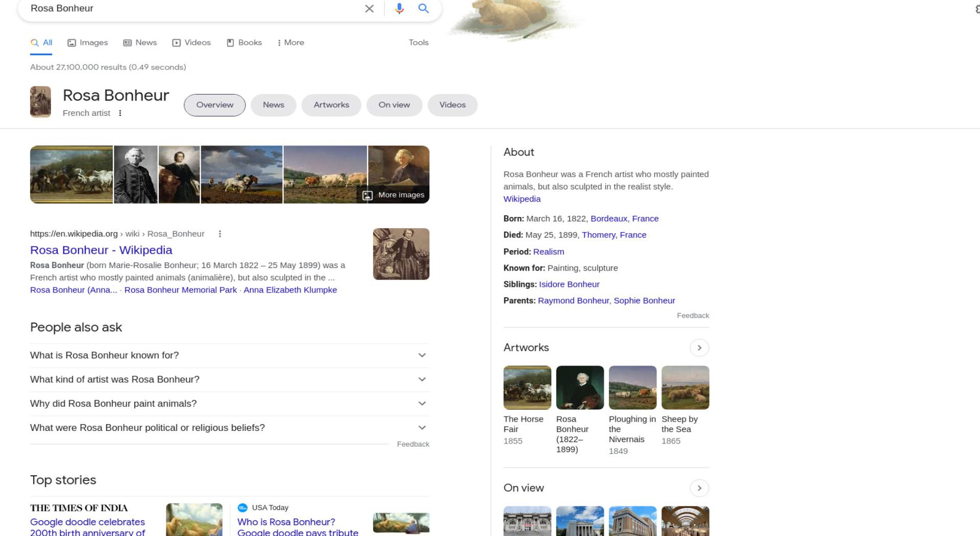Open the Ploughing in the Nivernais artwork
The width and height of the screenshot is (980, 536).
pos(632,387)
